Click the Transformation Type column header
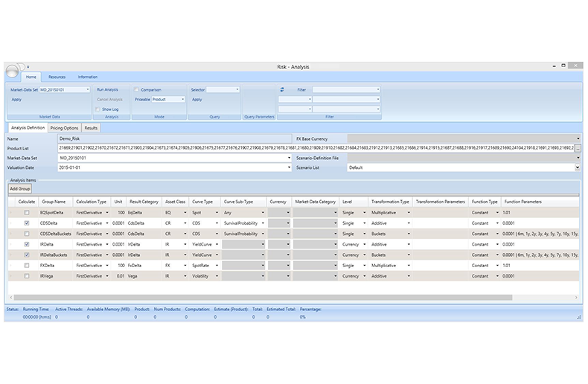Image resolution: width=588 pixels, height=384 pixels. (x=390, y=202)
